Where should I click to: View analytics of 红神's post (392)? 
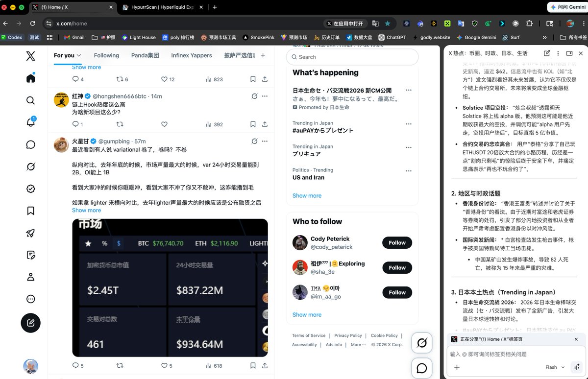(214, 124)
